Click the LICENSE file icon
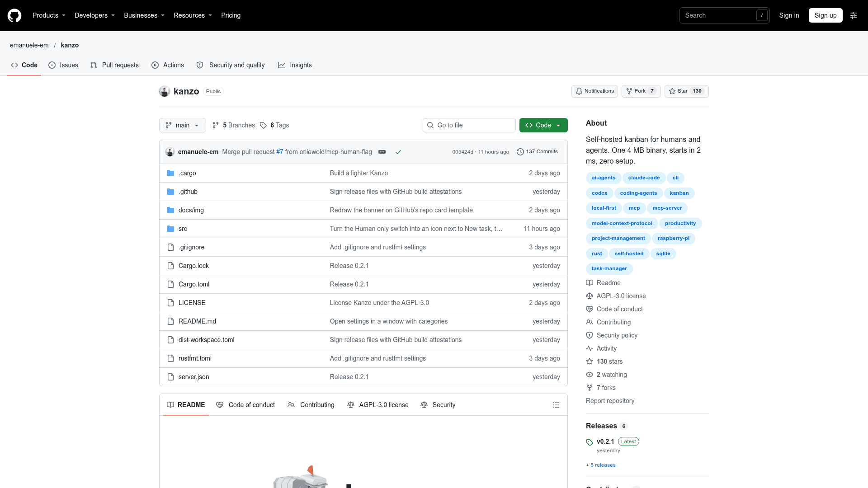Viewport: 868px width, 488px height. pyautogui.click(x=170, y=303)
